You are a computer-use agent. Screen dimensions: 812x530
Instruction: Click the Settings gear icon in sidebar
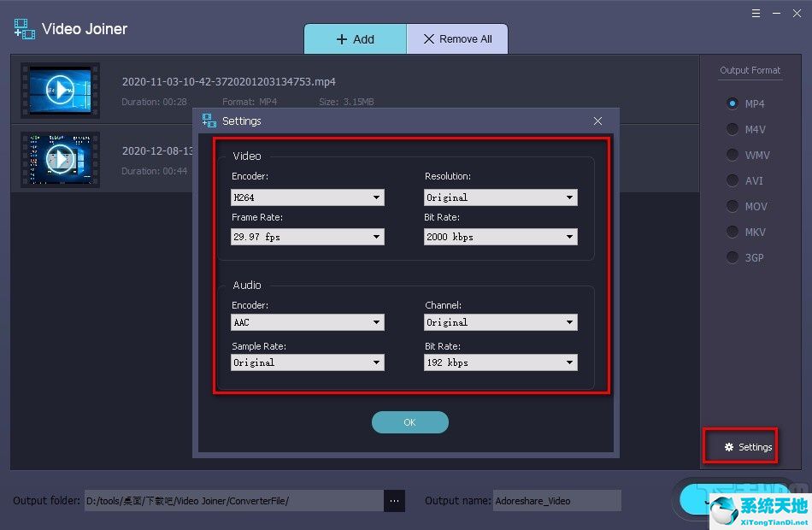[729, 447]
